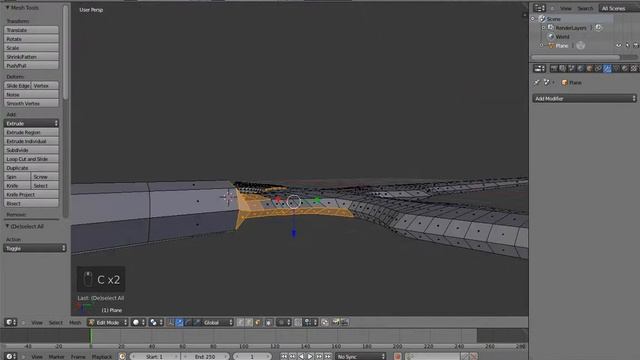Collapse the Mesh Tools panel

pos(7,7)
